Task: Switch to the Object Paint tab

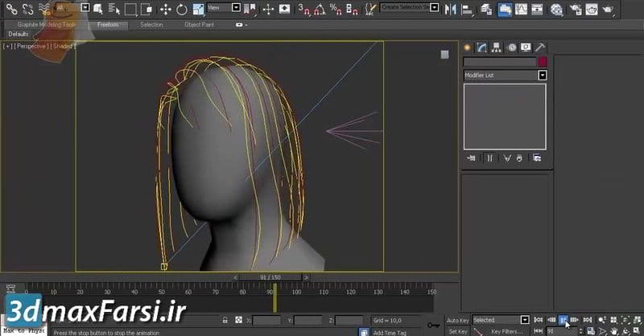Action: [x=198, y=25]
